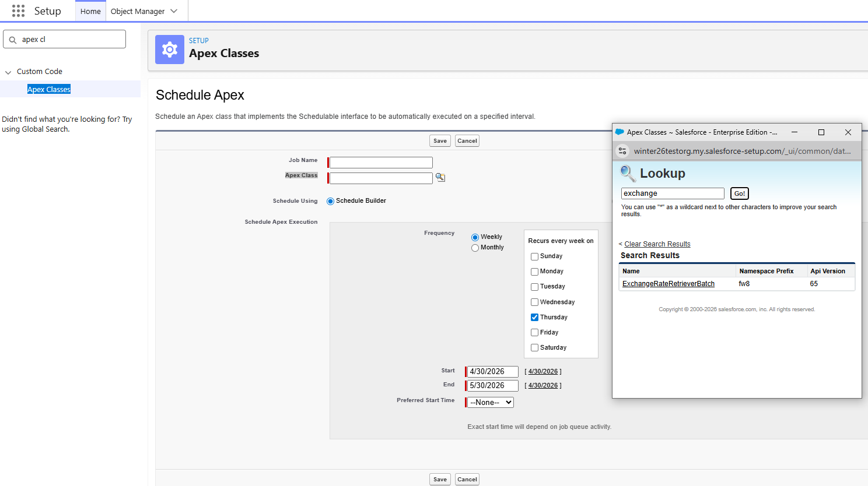The height and width of the screenshot is (486, 868).
Task: Click the Apex Class field label
Action: click(301, 175)
